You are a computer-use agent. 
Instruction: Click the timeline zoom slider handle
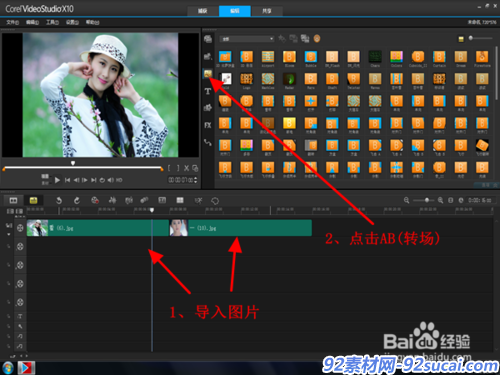pos(427,200)
